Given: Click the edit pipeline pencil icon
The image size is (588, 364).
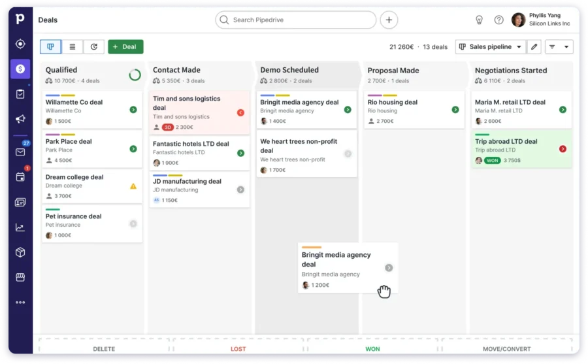Looking at the screenshot, I should click(x=534, y=46).
